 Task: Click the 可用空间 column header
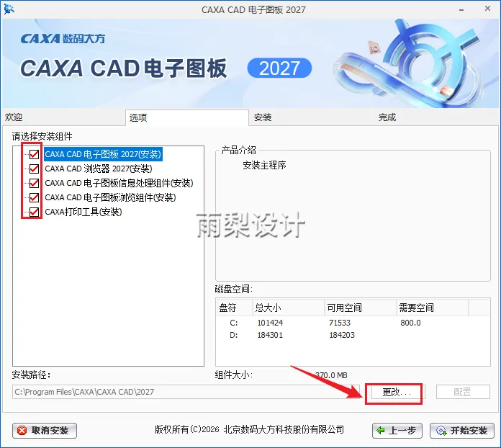361,308
